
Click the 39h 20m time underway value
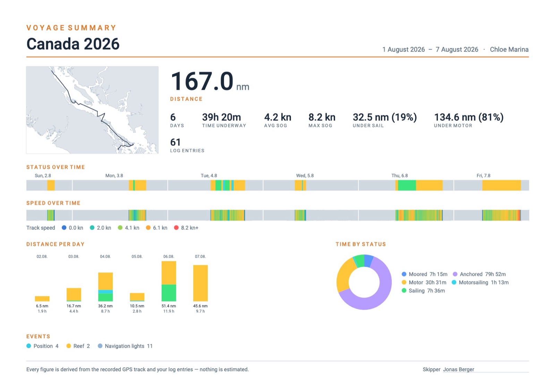[222, 117]
